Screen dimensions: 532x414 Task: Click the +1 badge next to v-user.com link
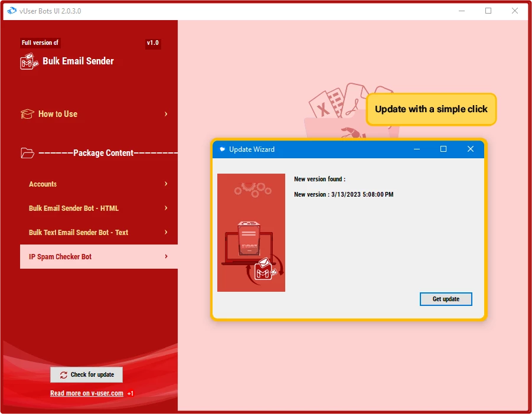coord(130,394)
